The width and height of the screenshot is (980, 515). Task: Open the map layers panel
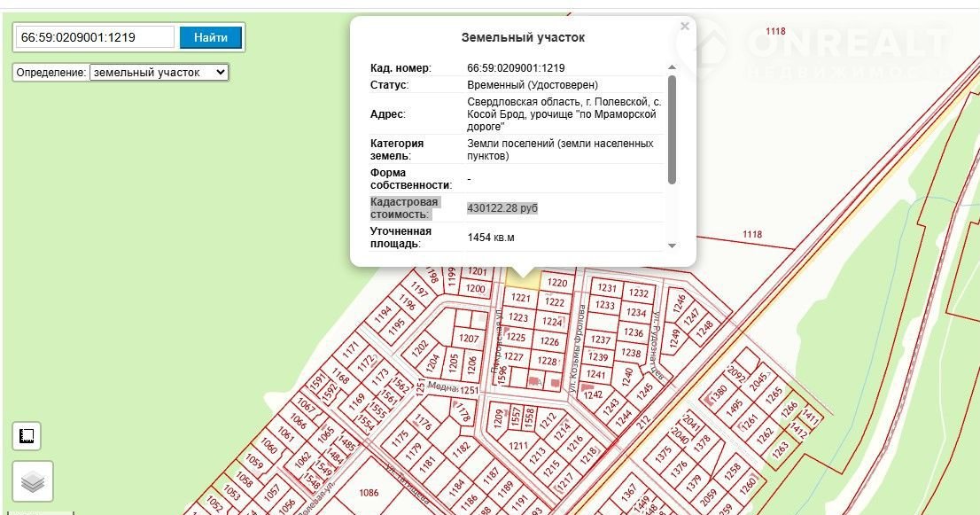(x=33, y=482)
